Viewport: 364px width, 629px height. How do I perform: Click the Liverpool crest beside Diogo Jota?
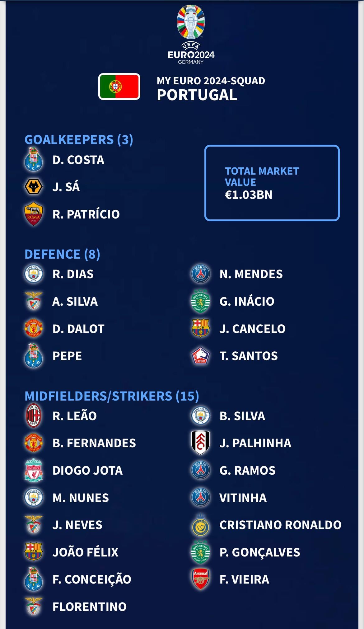[x=34, y=470]
